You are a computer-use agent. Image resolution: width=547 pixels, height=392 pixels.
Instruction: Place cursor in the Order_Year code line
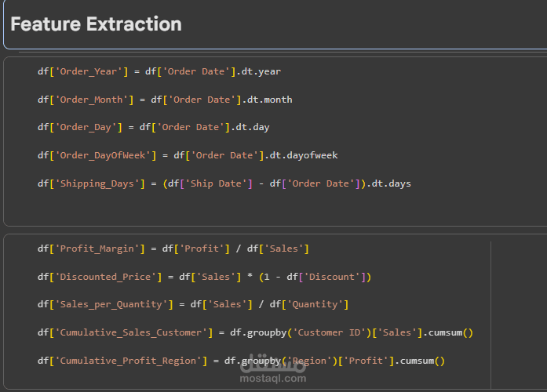(159, 71)
